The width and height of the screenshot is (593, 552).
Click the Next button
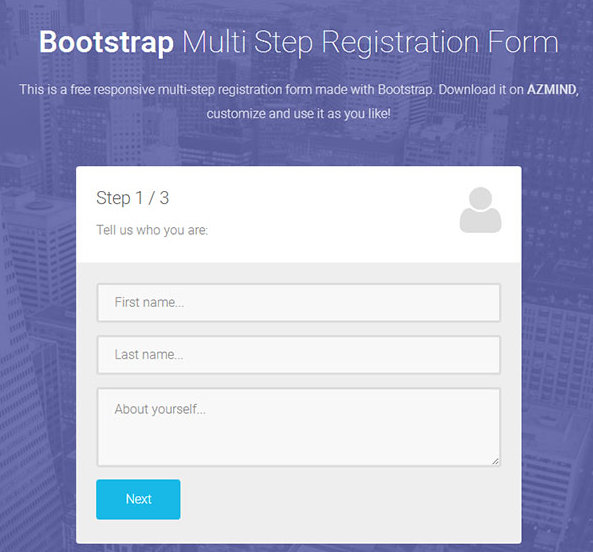click(138, 499)
